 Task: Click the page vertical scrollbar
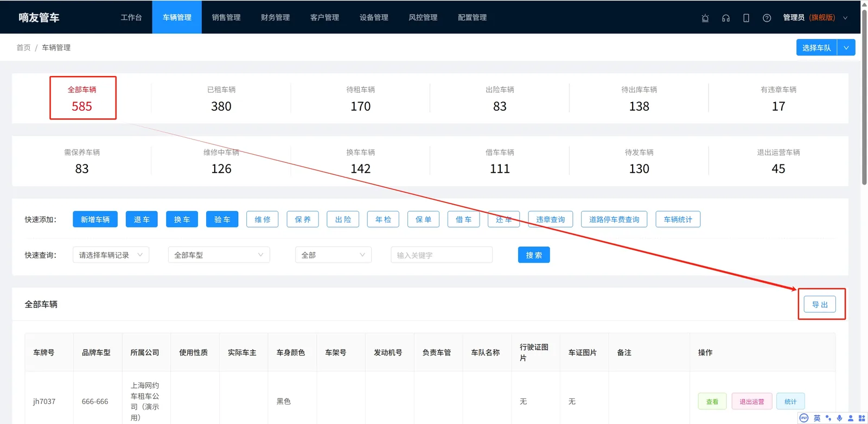864,98
